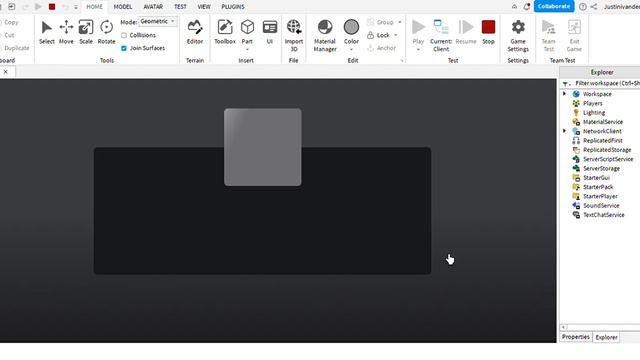
Task: Open the UI insert tool
Action: tap(269, 32)
